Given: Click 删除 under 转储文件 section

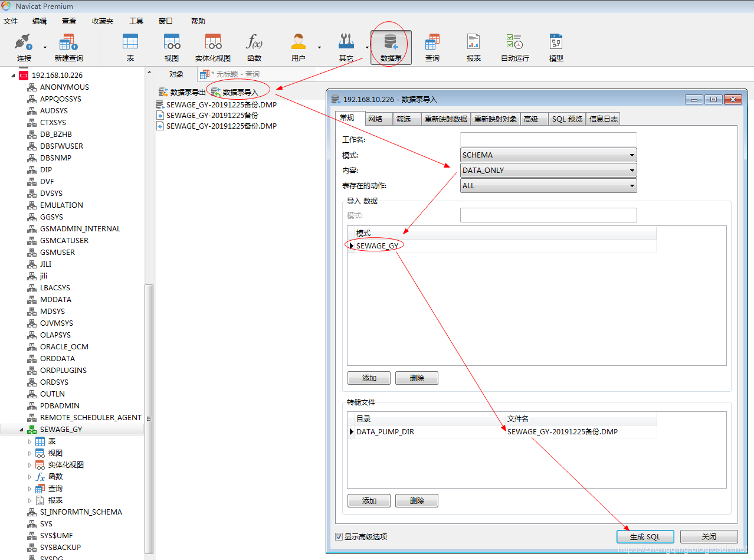Looking at the screenshot, I should [417, 500].
